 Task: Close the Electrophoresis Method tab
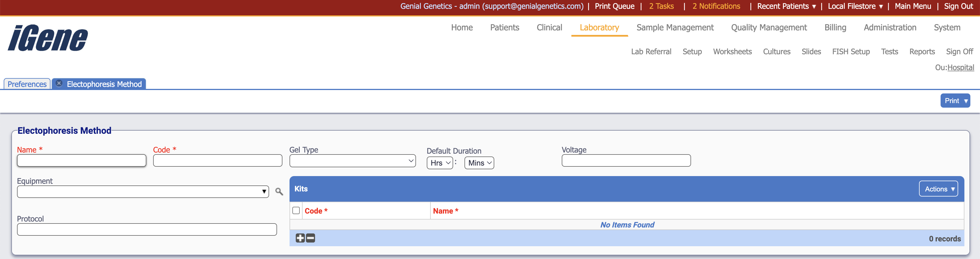click(59, 83)
